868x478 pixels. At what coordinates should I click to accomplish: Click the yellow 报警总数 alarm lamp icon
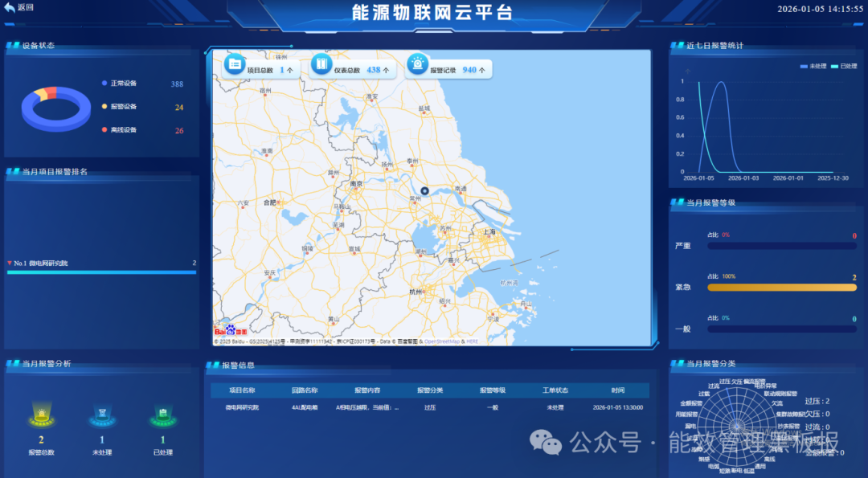point(41,415)
